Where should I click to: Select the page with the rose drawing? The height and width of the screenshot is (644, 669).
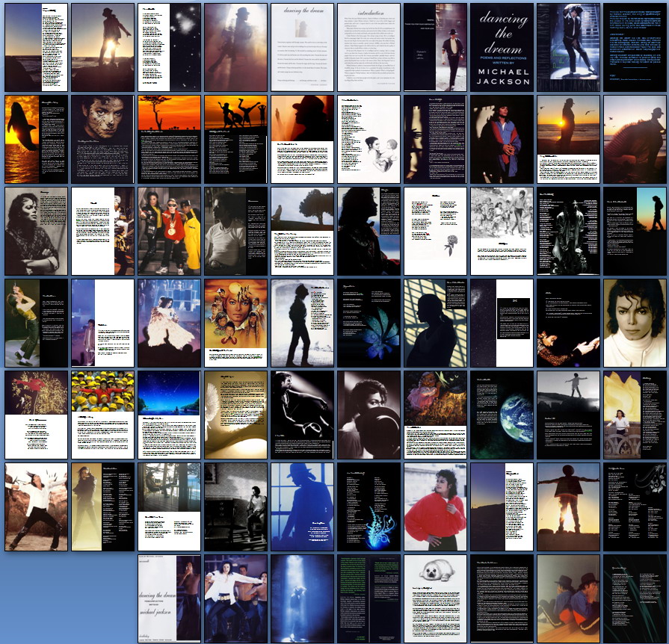[x=435, y=231]
